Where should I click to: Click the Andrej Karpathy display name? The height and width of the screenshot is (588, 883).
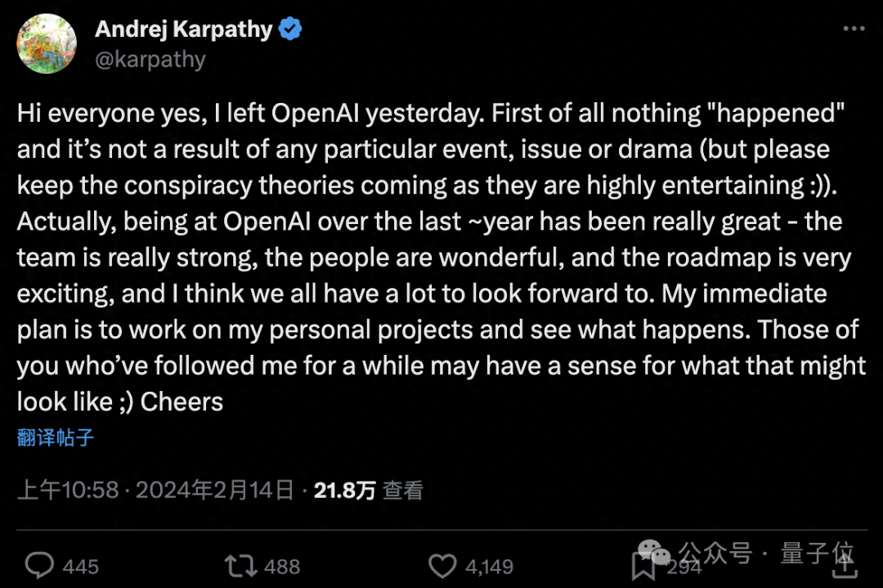coord(183,29)
